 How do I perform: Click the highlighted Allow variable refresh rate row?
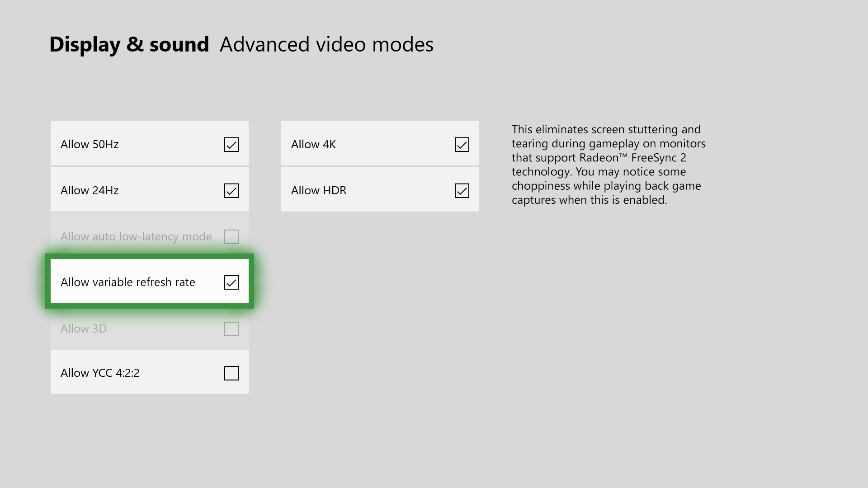point(149,282)
